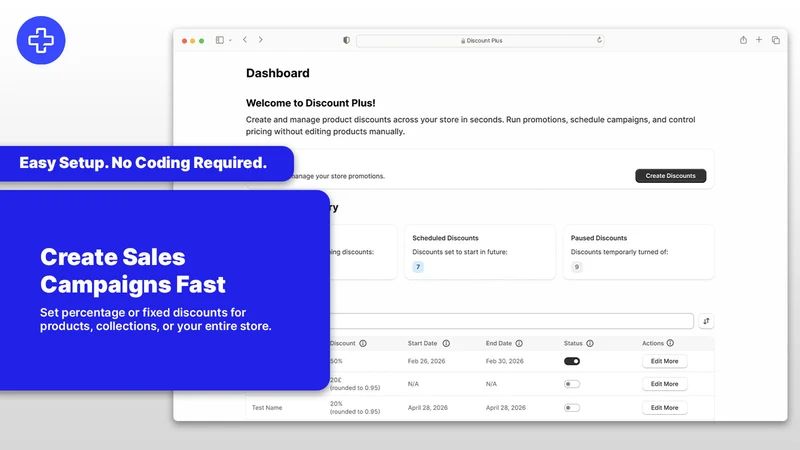Enable the status toggle in the N/A dates row
Screen dimensions: 800x450
572,384
